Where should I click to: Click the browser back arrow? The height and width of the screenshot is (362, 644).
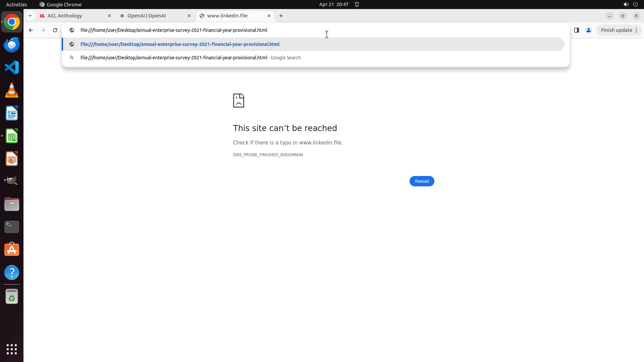[31, 30]
